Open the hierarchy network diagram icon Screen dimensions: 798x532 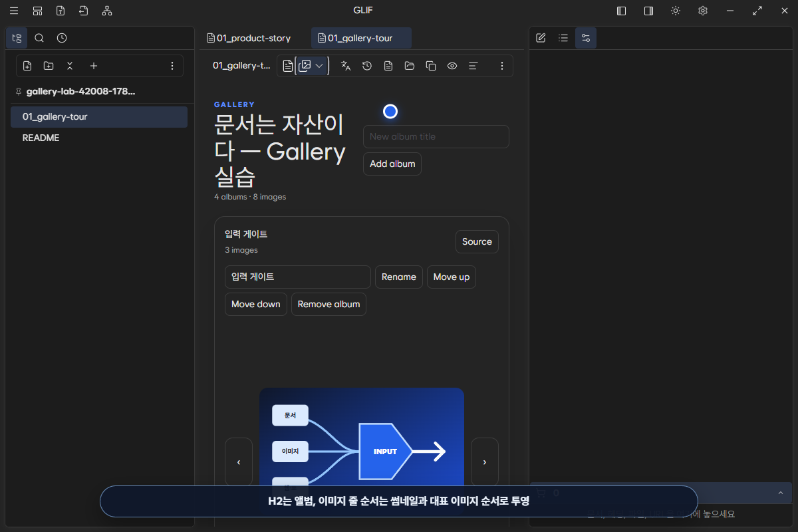(107, 11)
